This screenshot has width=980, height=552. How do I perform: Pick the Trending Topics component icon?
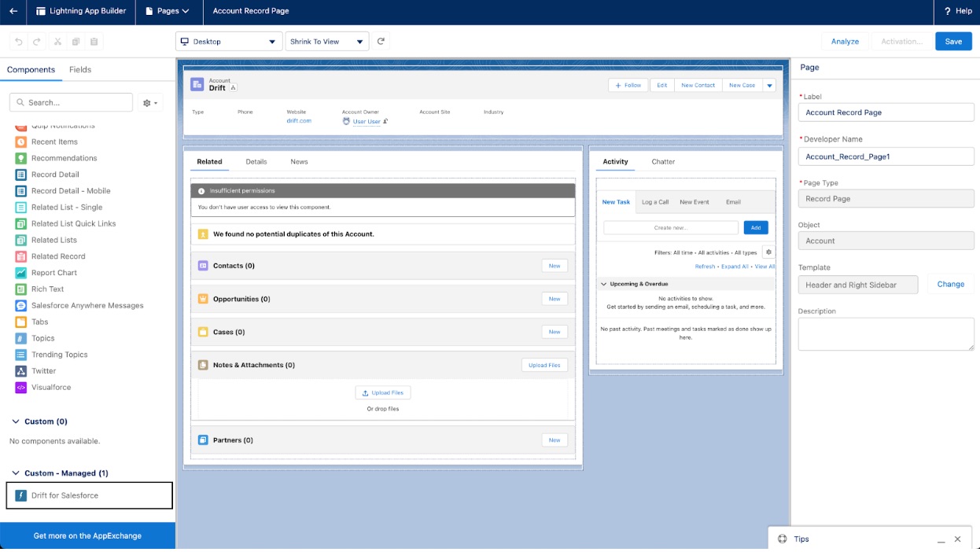21,355
